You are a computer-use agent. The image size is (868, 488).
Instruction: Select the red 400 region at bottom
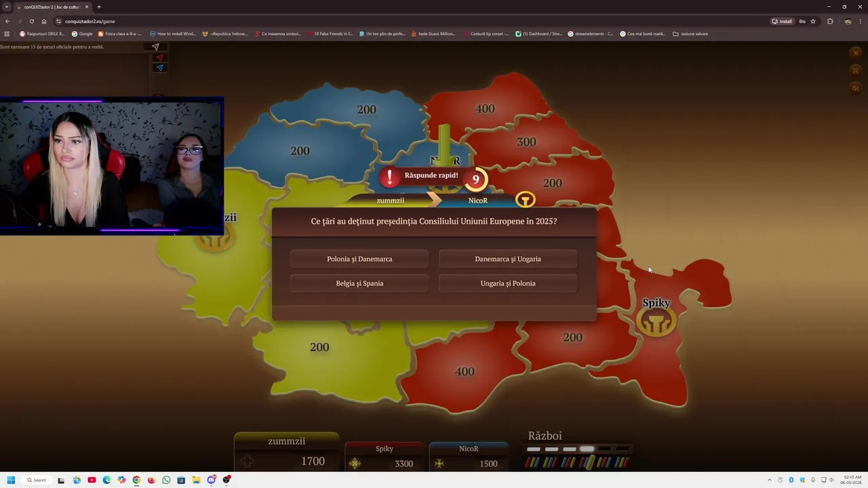[x=465, y=371]
